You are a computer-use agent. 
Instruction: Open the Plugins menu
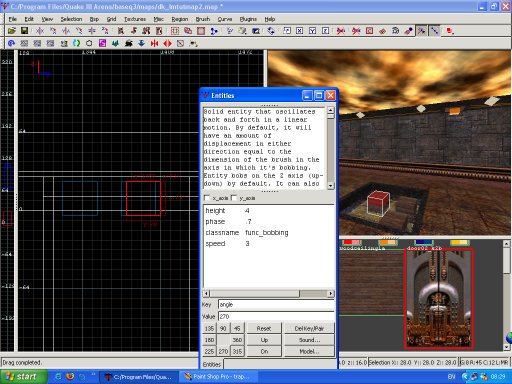[x=248, y=19]
